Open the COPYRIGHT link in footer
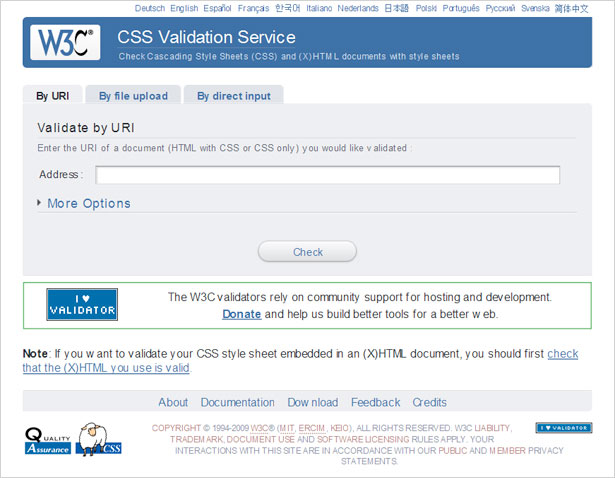The height and width of the screenshot is (478, 615). click(x=176, y=428)
